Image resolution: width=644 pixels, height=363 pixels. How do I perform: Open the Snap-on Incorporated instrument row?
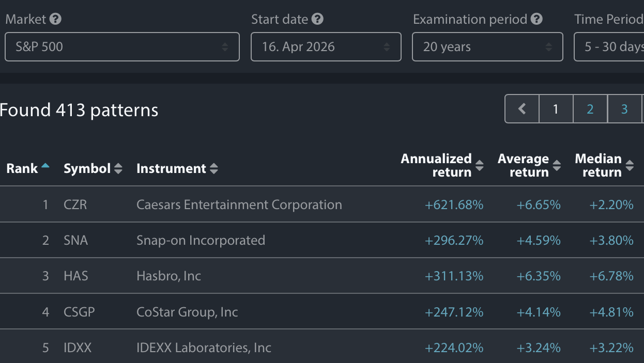pos(201,241)
